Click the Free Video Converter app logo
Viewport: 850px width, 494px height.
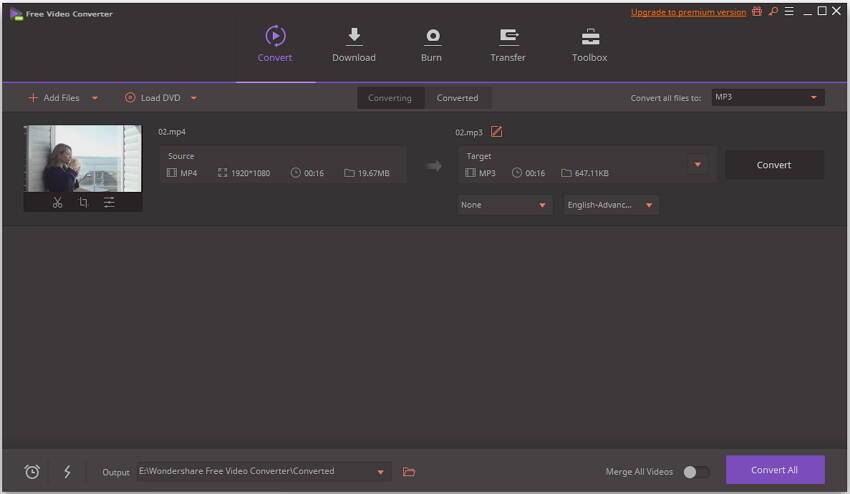tap(16, 14)
